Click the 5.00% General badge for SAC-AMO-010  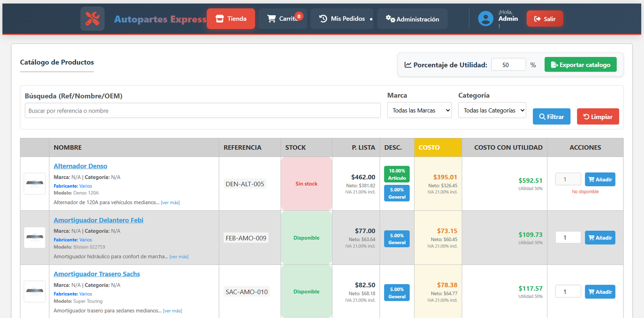[x=397, y=293]
